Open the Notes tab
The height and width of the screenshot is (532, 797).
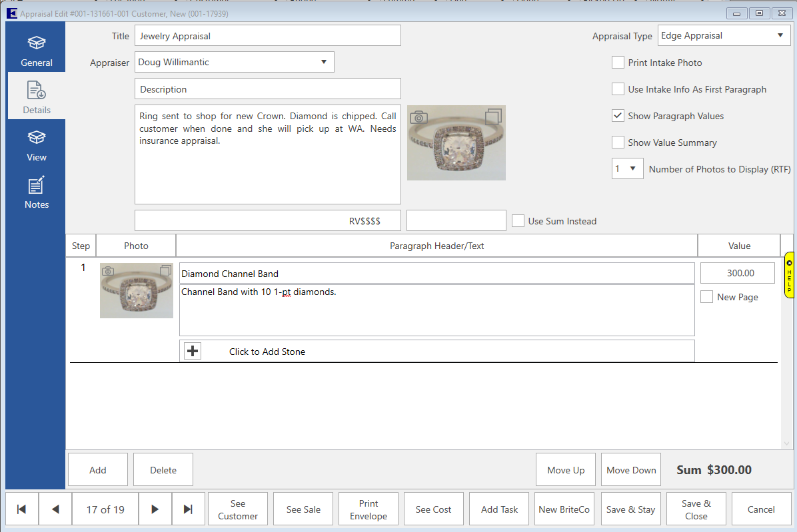click(37, 194)
